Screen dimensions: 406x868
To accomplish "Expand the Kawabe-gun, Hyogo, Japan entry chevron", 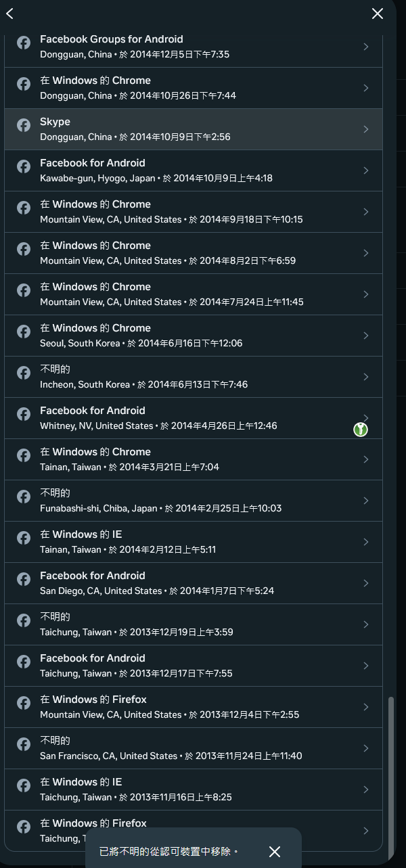I will [x=366, y=170].
